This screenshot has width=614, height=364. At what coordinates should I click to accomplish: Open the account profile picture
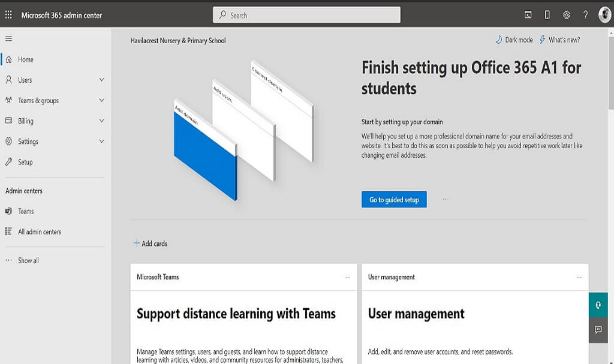(x=604, y=15)
